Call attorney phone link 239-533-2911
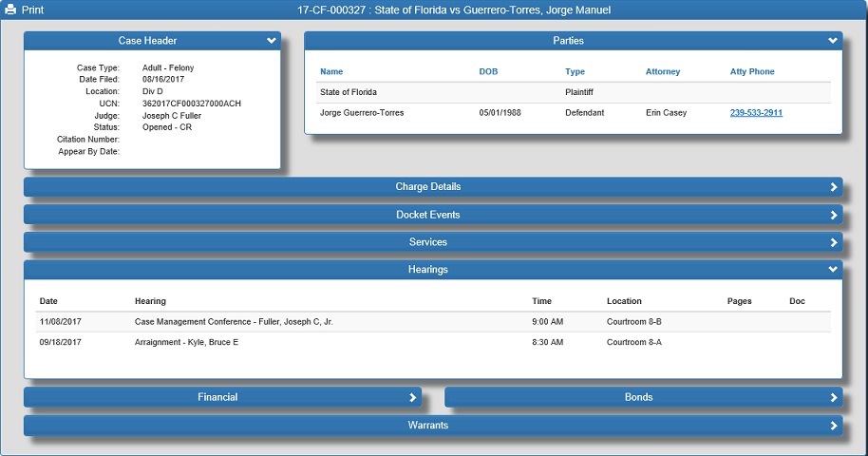This screenshot has width=868, height=456. [x=756, y=113]
